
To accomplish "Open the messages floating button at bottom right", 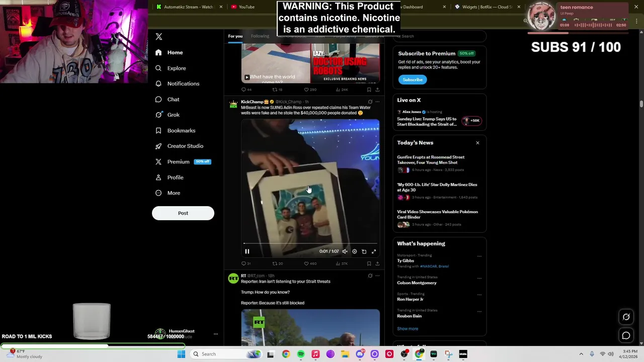I will [x=626, y=335].
